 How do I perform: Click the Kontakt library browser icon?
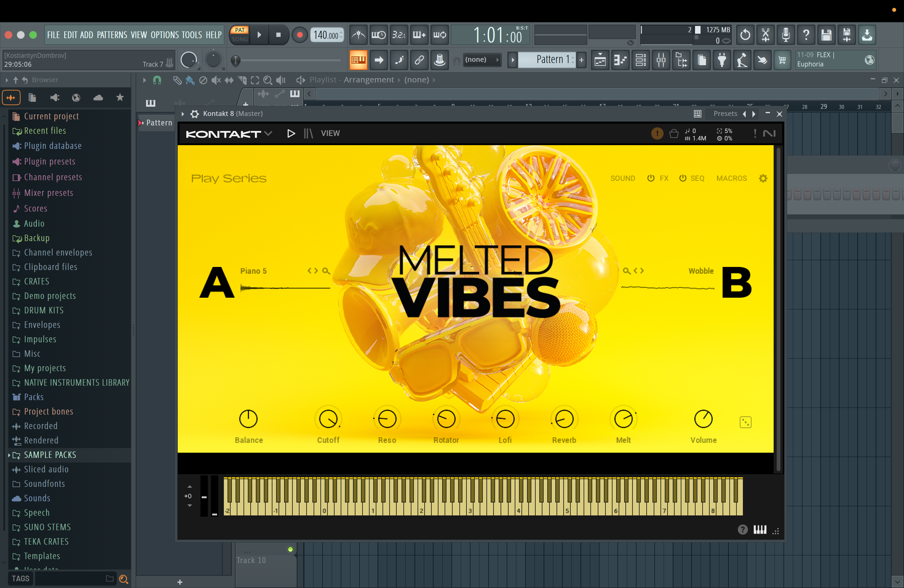click(x=308, y=133)
